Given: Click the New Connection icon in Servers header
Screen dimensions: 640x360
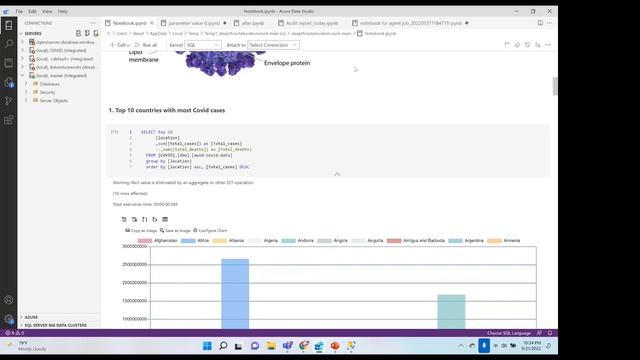Looking at the screenshot, I should [x=78, y=33].
